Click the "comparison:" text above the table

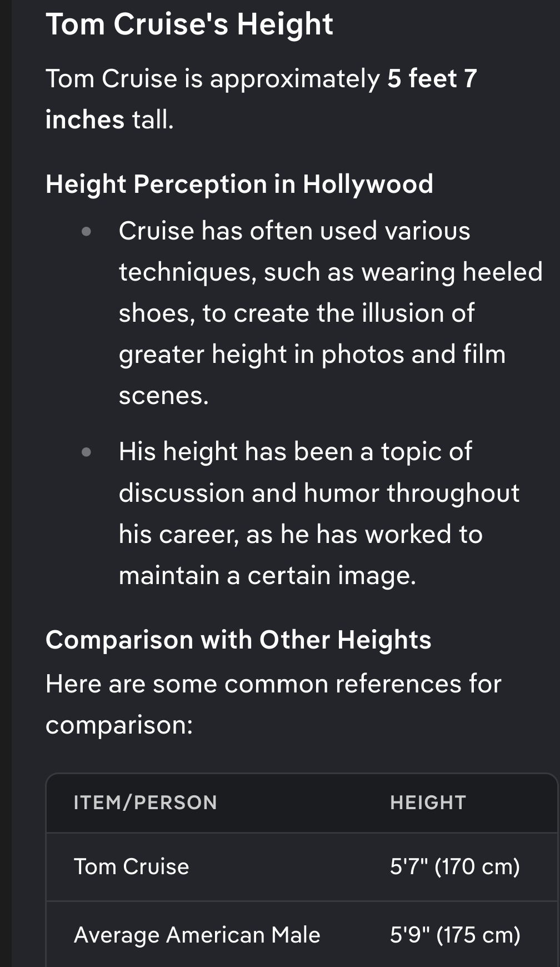point(119,725)
